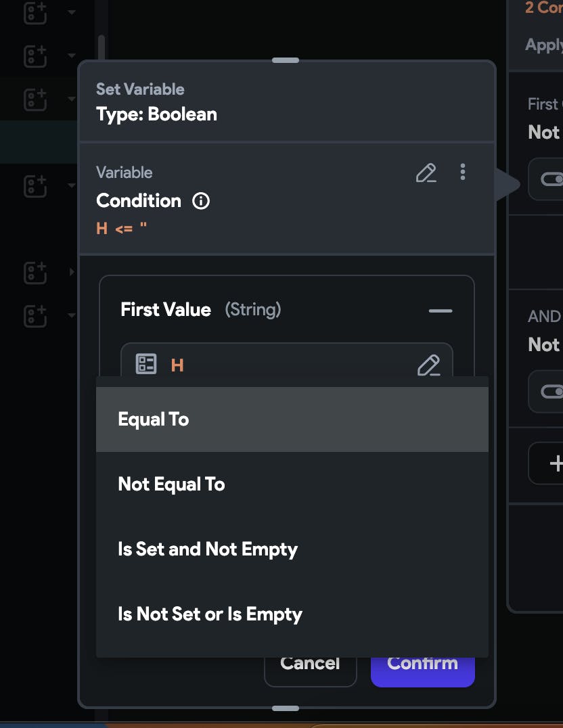The width and height of the screenshot is (563, 728).
Task: Toggle the first Not switch in right panel
Action: (x=551, y=179)
